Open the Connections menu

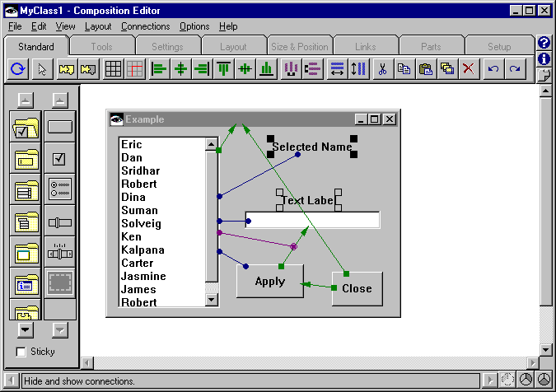tap(145, 26)
